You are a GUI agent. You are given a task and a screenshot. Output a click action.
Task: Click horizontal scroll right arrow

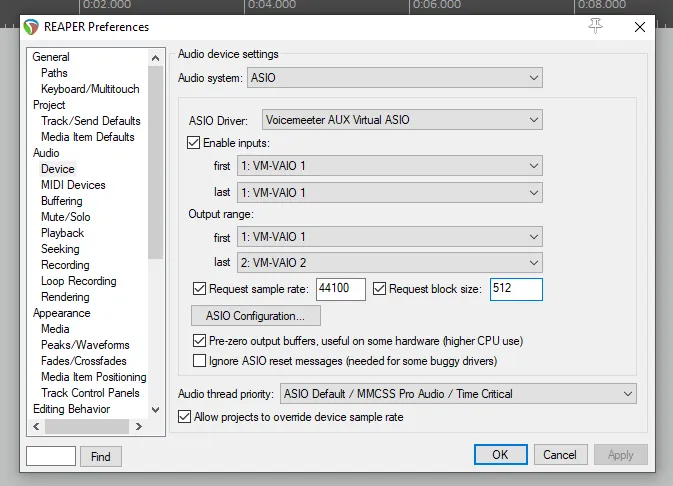coord(139,426)
